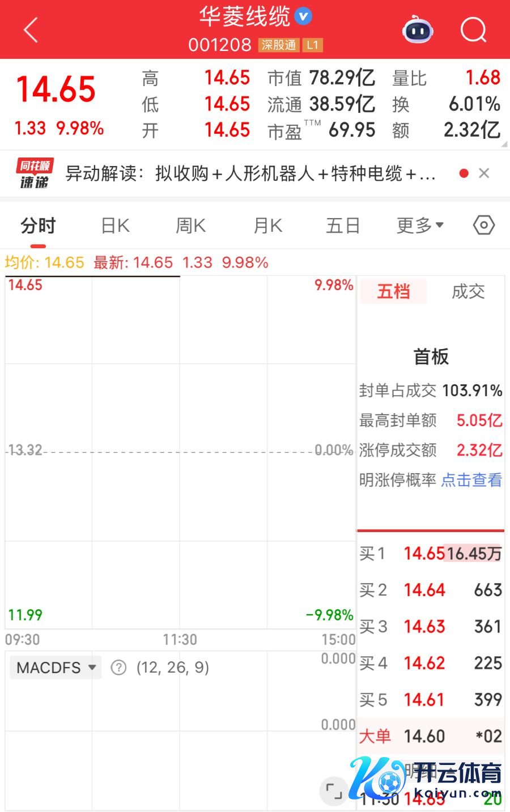Open the 同花顺速递 news logo
Screen dimensions: 510x812
click(35, 173)
